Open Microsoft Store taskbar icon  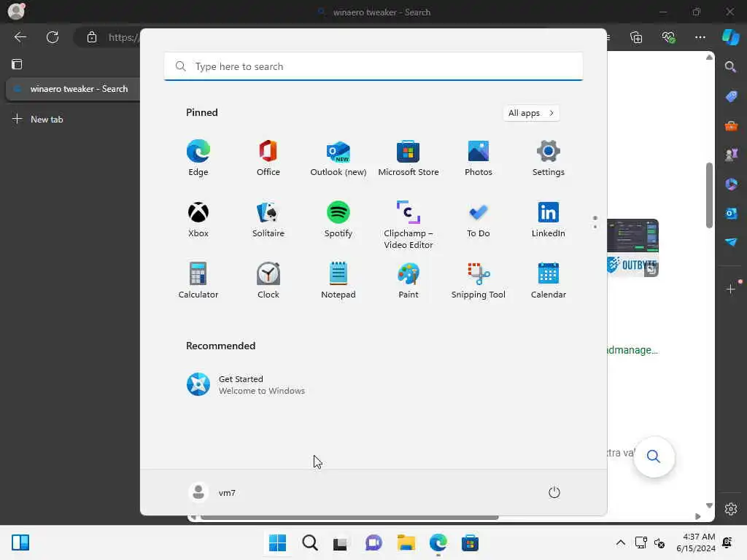click(471, 542)
